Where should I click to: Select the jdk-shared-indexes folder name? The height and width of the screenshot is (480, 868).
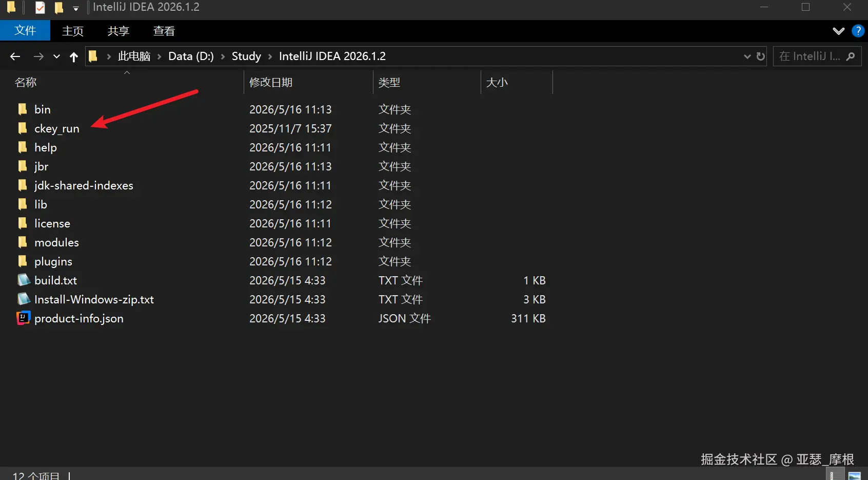click(84, 185)
